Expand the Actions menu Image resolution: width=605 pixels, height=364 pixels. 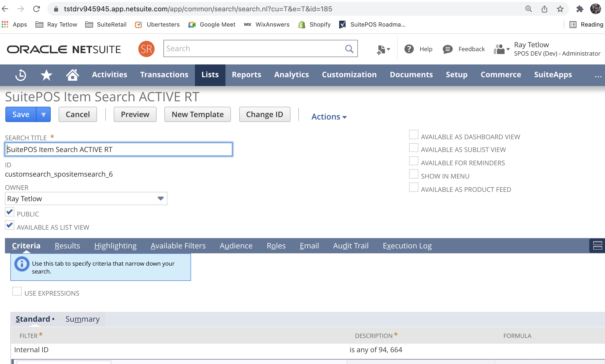pyautogui.click(x=329, y=117)
